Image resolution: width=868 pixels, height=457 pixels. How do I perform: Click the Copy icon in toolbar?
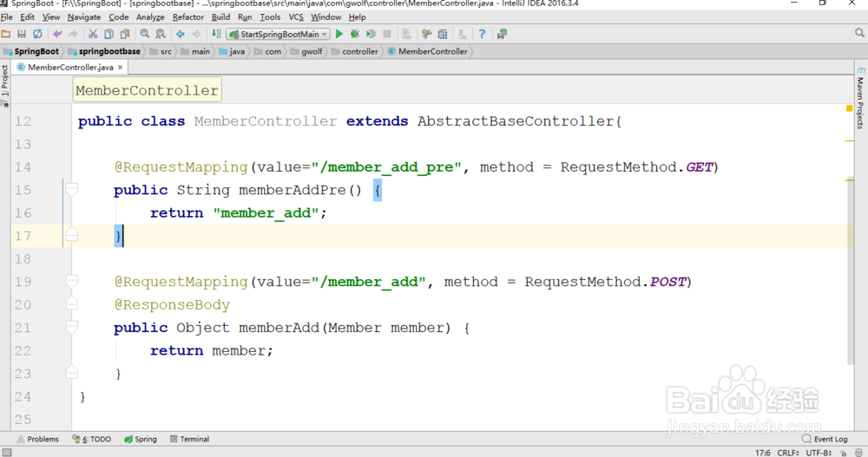coord(109,35)
